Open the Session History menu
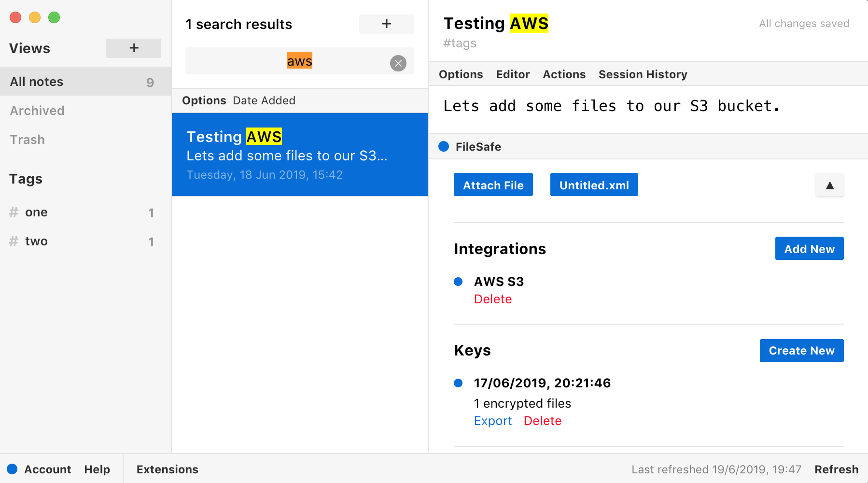 (643, 74)
